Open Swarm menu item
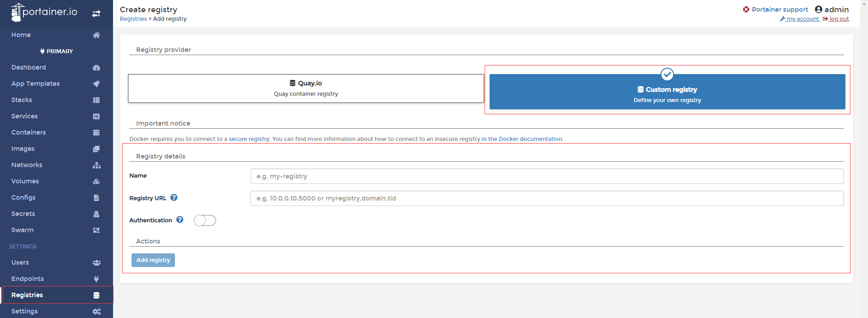The height and width of the screenshot is (318, 868). point(57,230)
